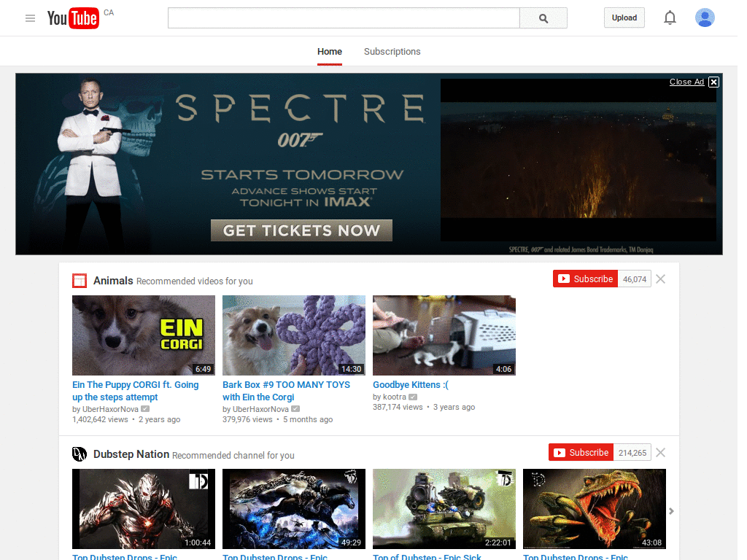Viewport: 747px width, 560px height.
Task: Open the hamburger guide menu
Action: pyautogui.click(x=30, y=18)
